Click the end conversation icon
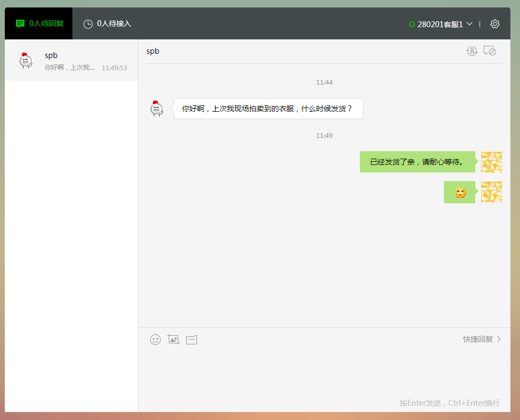This screenshot has width=520, height=420. tap(490, 51)
